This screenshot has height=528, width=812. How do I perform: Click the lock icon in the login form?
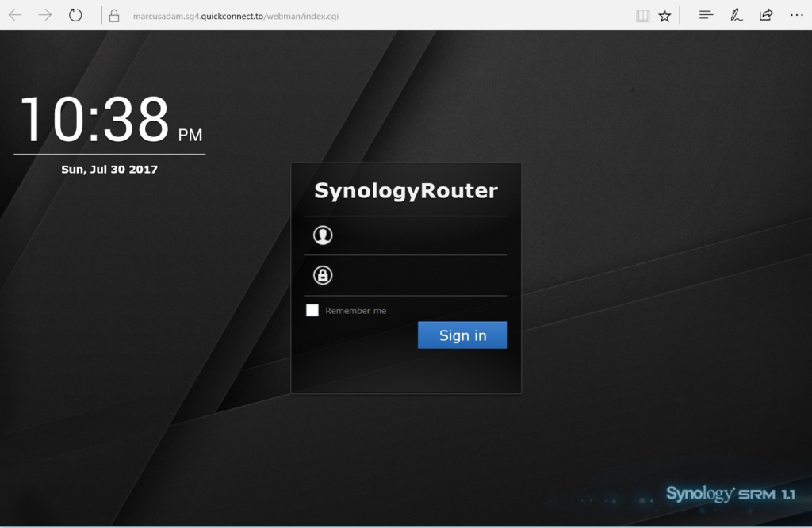click(323, 275)
